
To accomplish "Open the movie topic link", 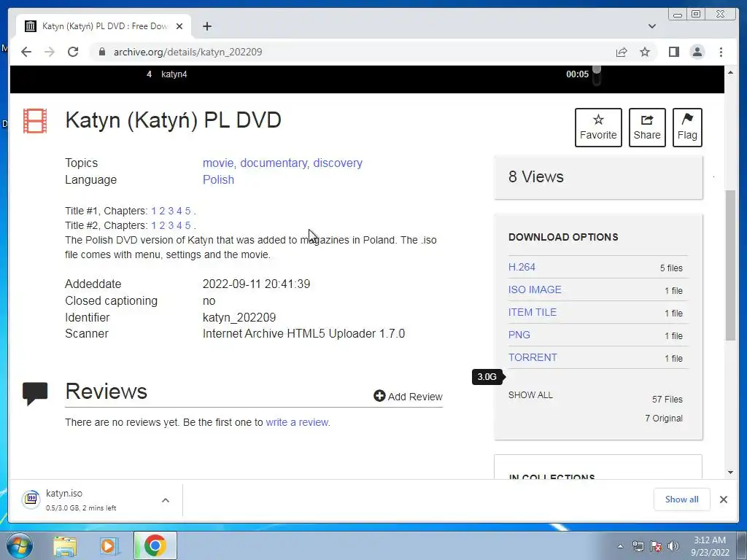I will point(217,163).
